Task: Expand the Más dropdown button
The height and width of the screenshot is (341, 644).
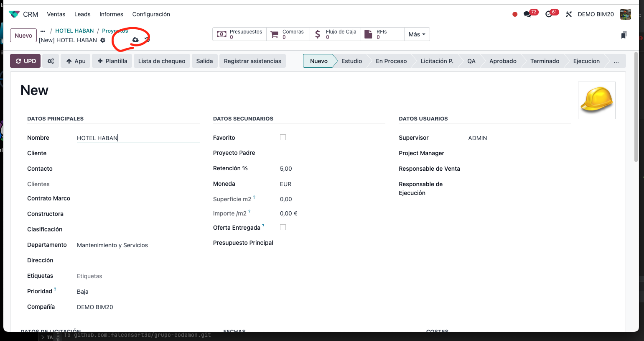Action: (x=417, y=34)
